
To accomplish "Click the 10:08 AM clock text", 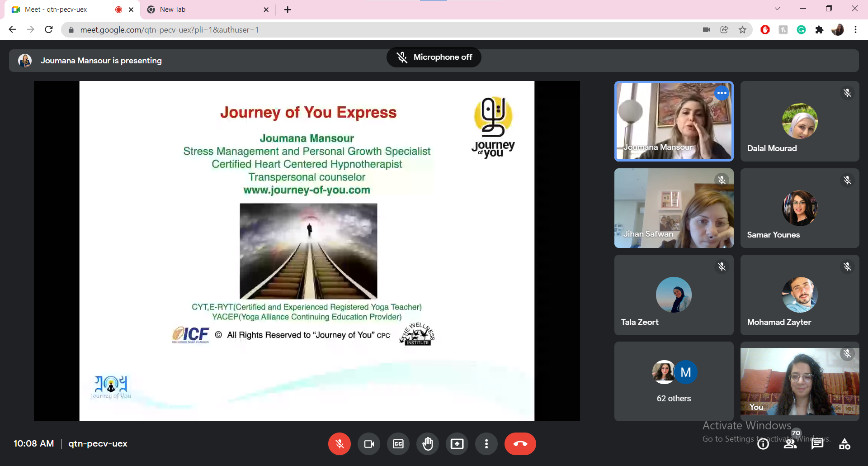I will click(34, 444).
